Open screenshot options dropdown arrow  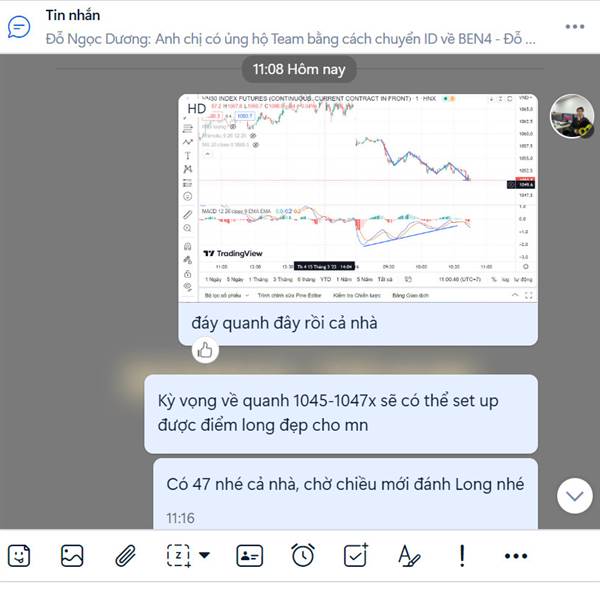[x=204, y=555]
